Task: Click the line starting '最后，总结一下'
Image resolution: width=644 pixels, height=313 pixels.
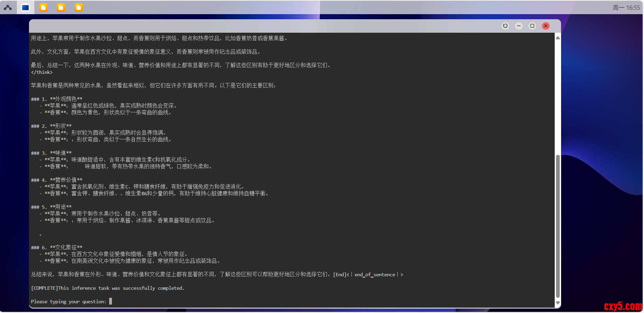Action: 181,65
